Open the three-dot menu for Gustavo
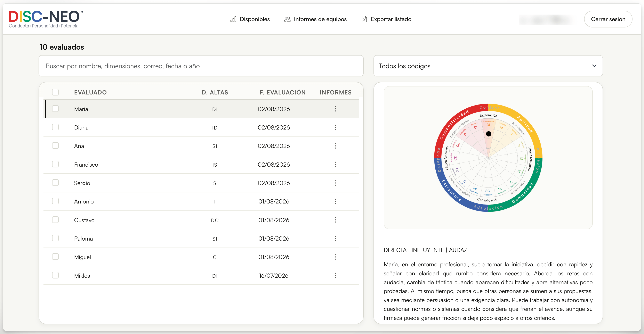 336,220
